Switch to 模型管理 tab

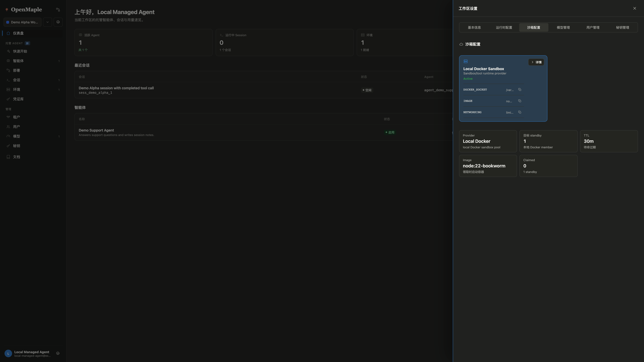563,28
